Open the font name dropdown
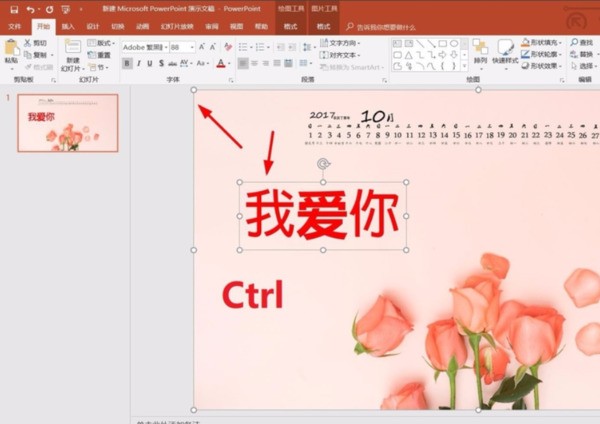The image size is (600, 424). [164, 46]
